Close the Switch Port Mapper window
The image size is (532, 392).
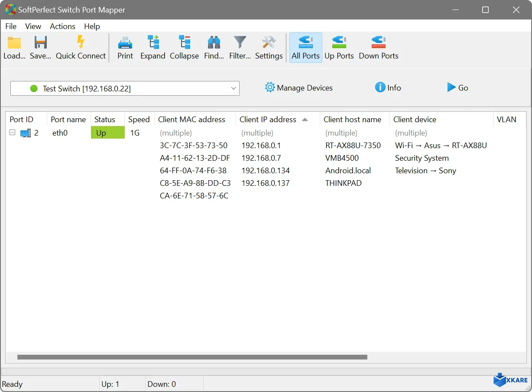[516, 10]
